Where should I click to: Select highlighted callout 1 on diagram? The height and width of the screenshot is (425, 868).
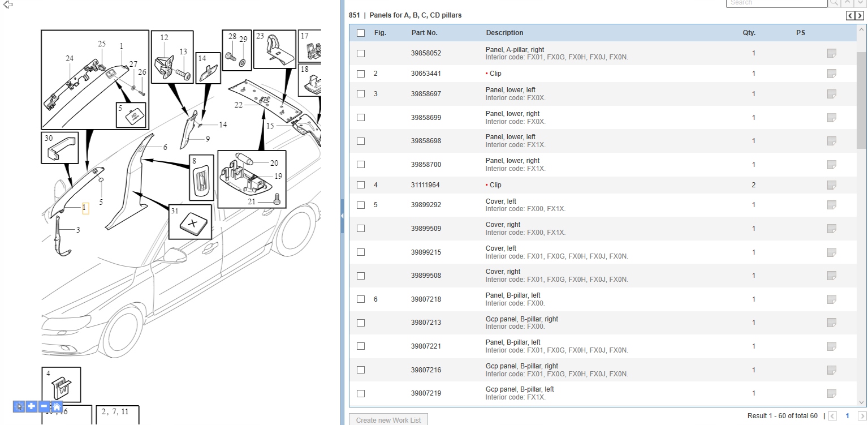pyautogui.click(x=85, y=208)
